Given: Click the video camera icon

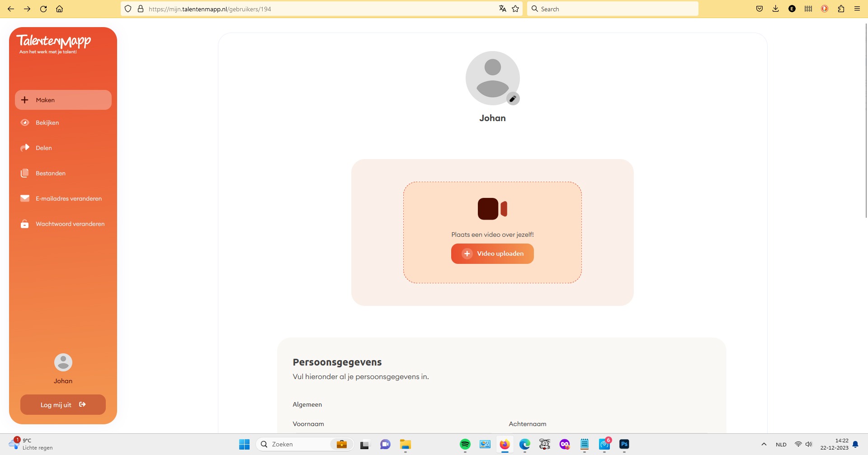Looking at the screenshot, I should [x=492, y=209].
